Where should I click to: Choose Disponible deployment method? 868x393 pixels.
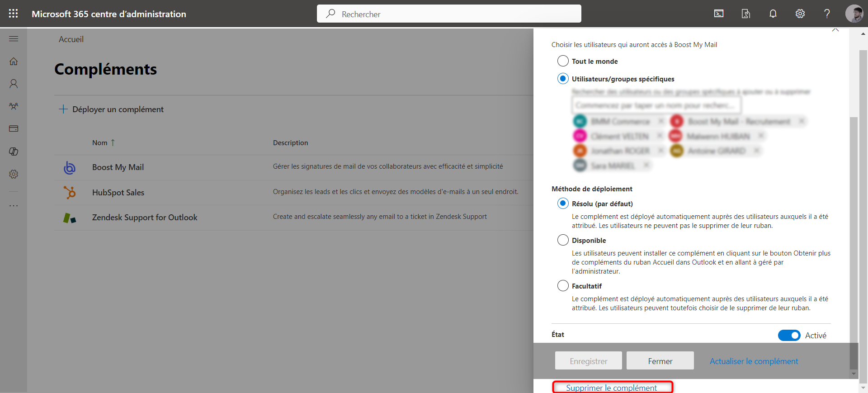563,240
